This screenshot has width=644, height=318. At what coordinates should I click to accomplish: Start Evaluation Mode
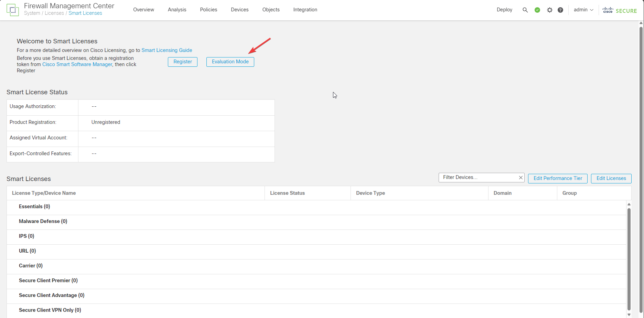pos(230,62)
